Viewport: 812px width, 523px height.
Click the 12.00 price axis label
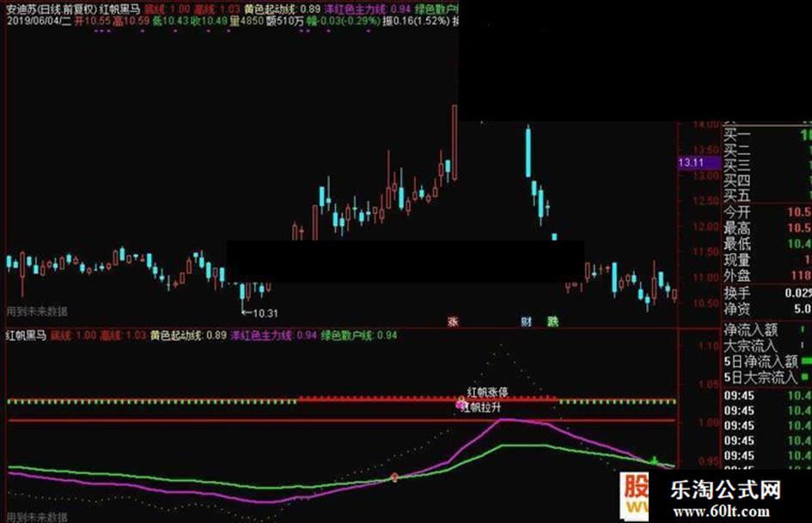click(x=705, y=227)
